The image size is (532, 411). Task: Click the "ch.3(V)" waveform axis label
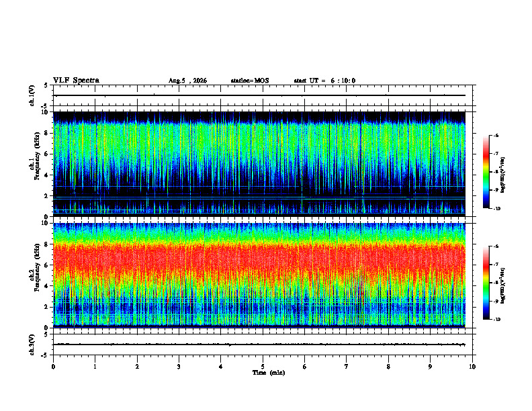tap(32, 345)
